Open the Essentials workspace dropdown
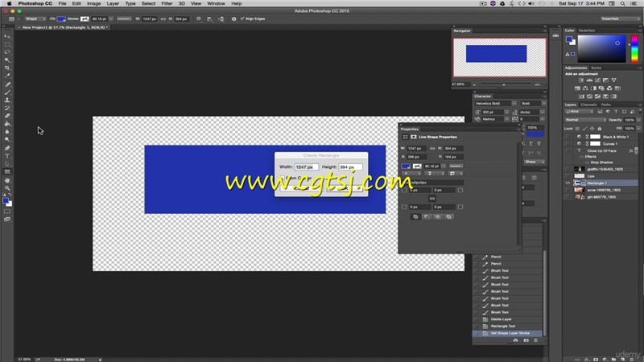Viewport: 644px width, 362px height. click(620, 19)
